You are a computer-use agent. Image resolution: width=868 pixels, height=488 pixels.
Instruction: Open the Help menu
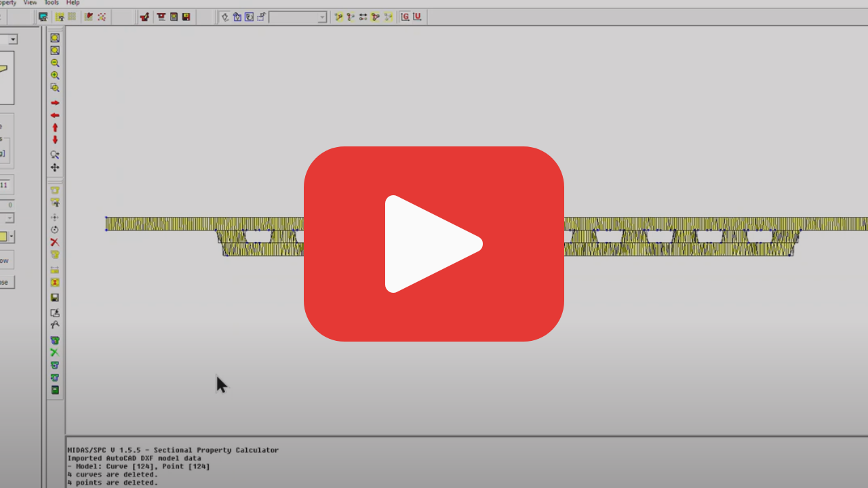[x=73, y=3]
